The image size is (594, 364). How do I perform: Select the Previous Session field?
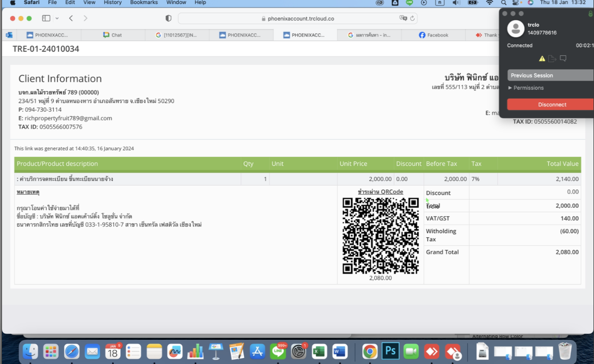(x=551, y=75)
